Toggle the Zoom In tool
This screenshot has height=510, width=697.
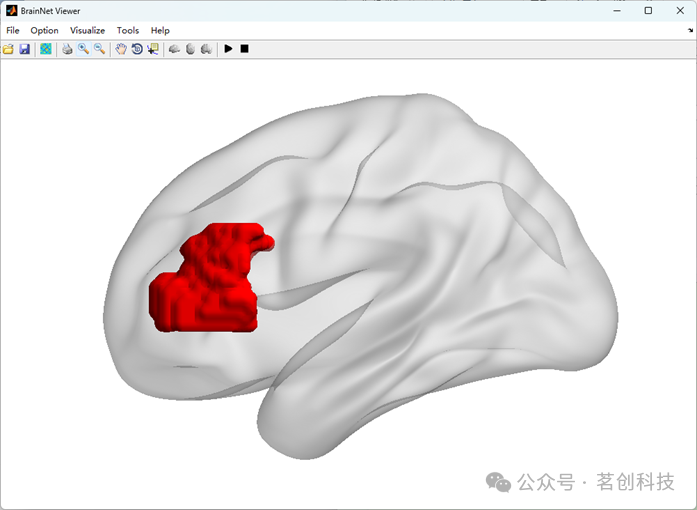point(84,49)
